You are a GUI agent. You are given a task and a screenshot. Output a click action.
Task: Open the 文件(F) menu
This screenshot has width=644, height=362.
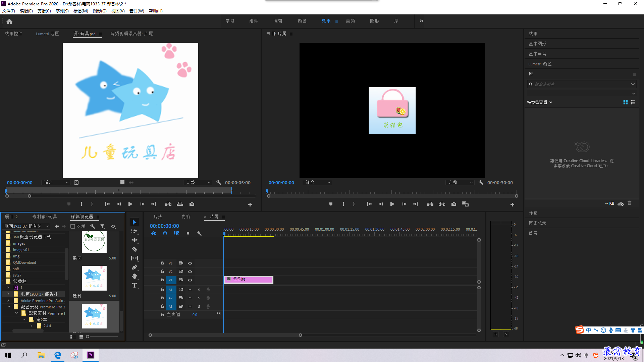pos(9,11)
